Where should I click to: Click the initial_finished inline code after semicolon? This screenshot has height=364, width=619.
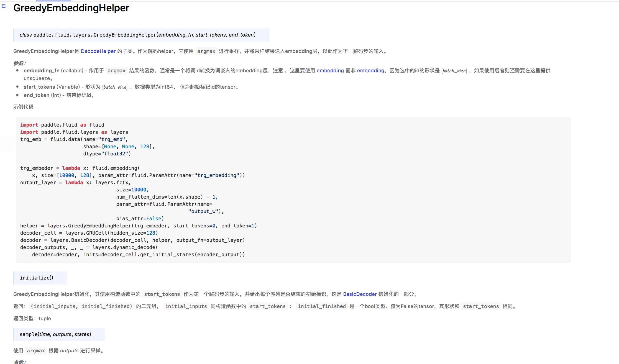coord(322,306)
